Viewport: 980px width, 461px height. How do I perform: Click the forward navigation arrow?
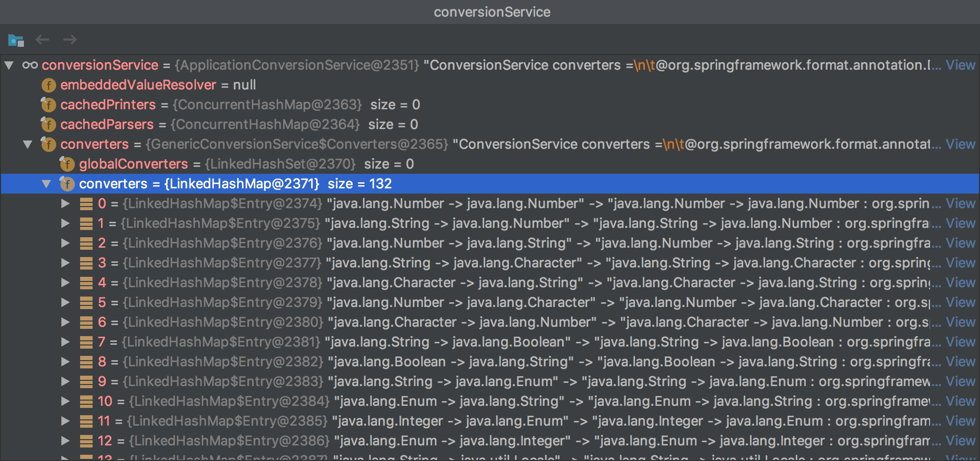70,40
